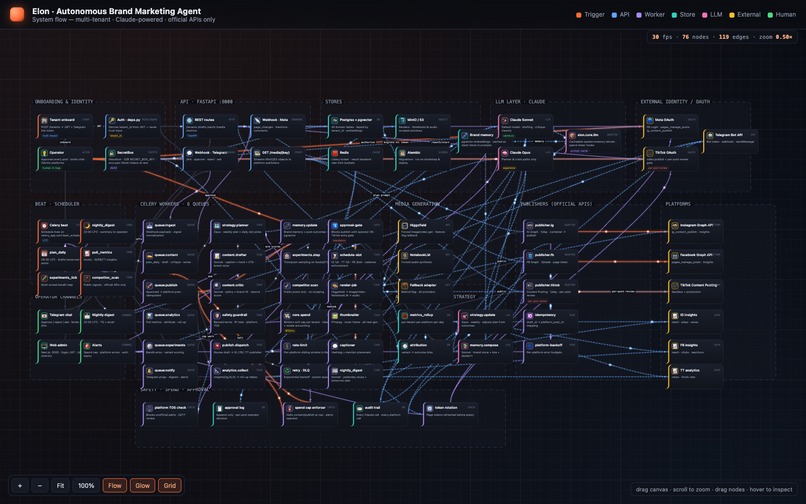Zoom in with the plus button
This screenshot has width=806, height=504.
pyautogui.click(x=20, y=485)
